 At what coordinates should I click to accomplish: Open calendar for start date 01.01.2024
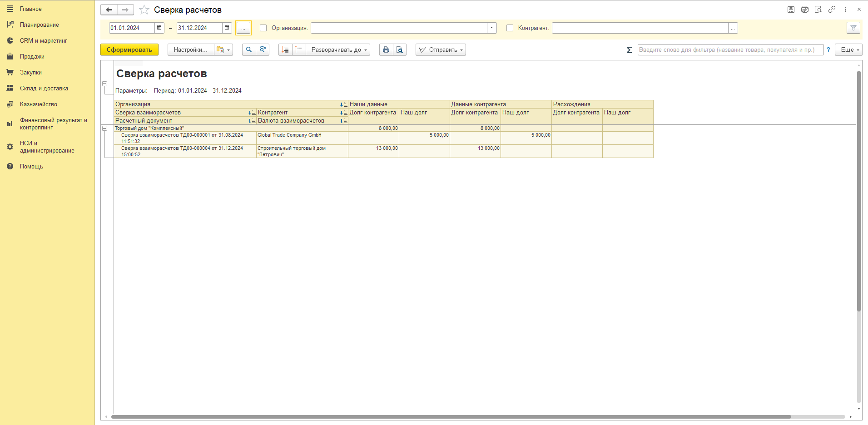coord(159,28)
